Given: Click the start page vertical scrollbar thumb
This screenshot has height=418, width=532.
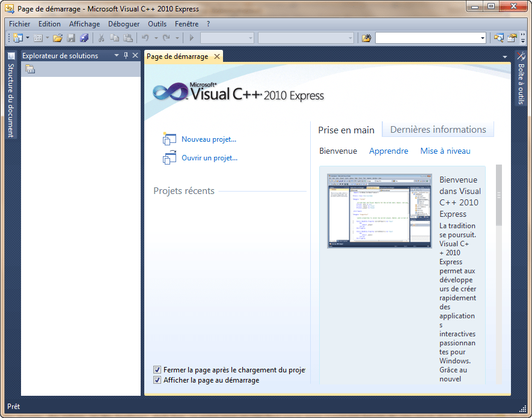Looking at the screenshot, I should point(499,195).
